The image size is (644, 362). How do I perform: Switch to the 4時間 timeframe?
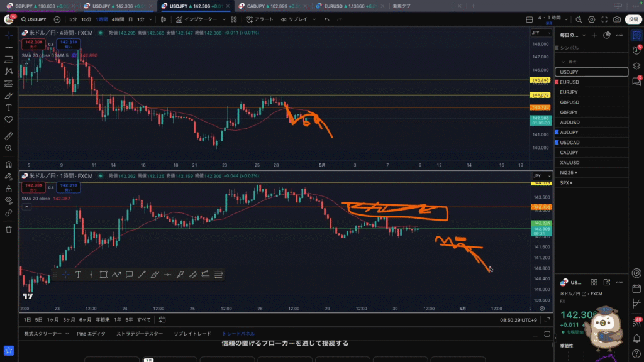click(x=118, y=19)
